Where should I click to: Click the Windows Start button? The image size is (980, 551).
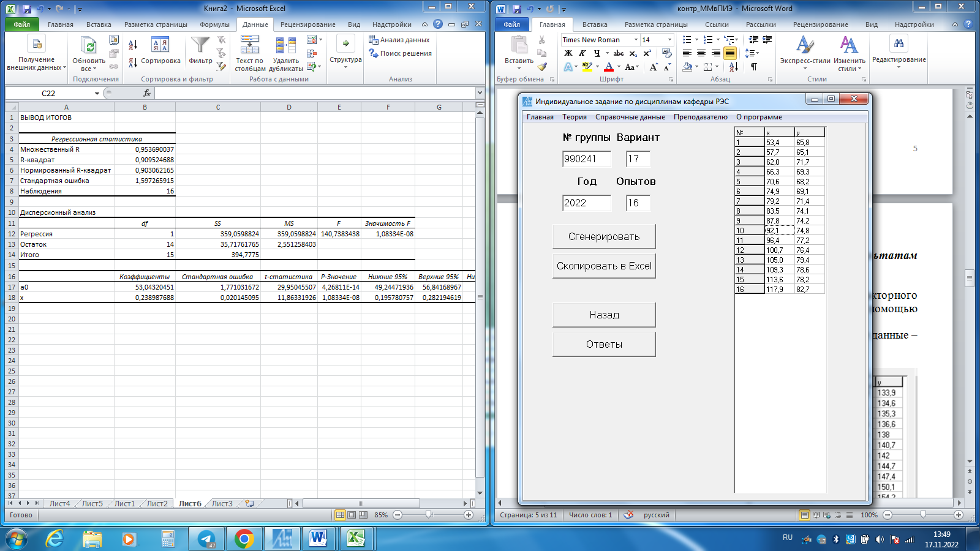pos(17,539)
